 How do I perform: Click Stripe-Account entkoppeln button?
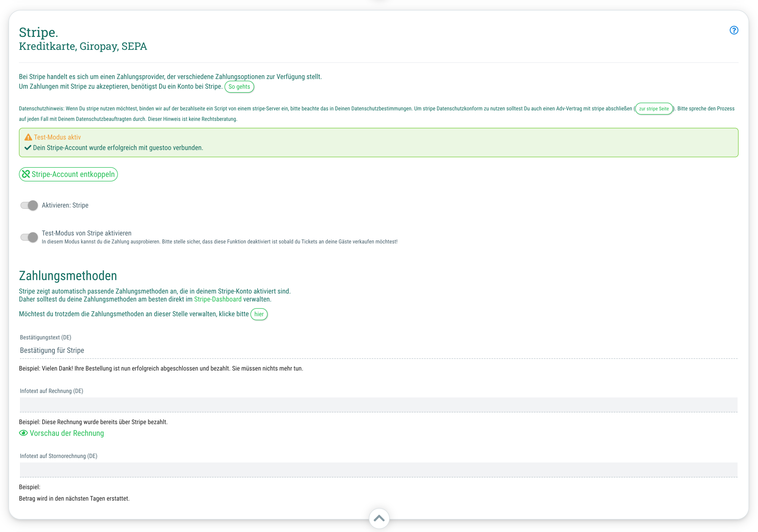click(68, 174)
